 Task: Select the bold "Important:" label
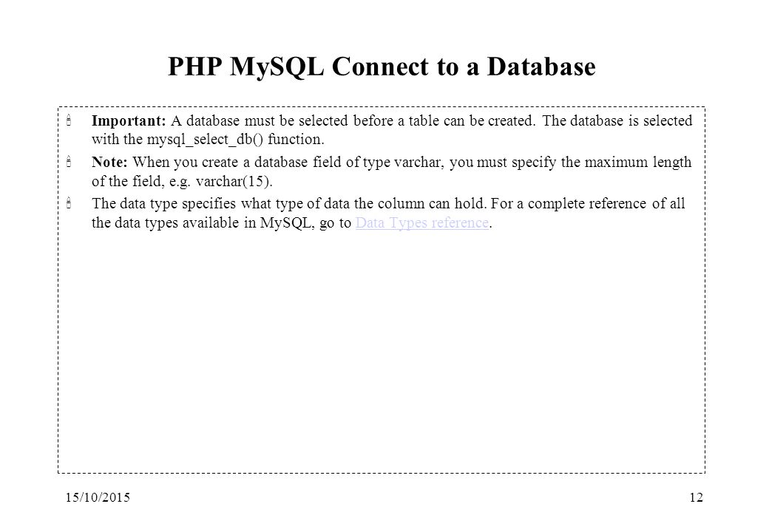(129, 121)
